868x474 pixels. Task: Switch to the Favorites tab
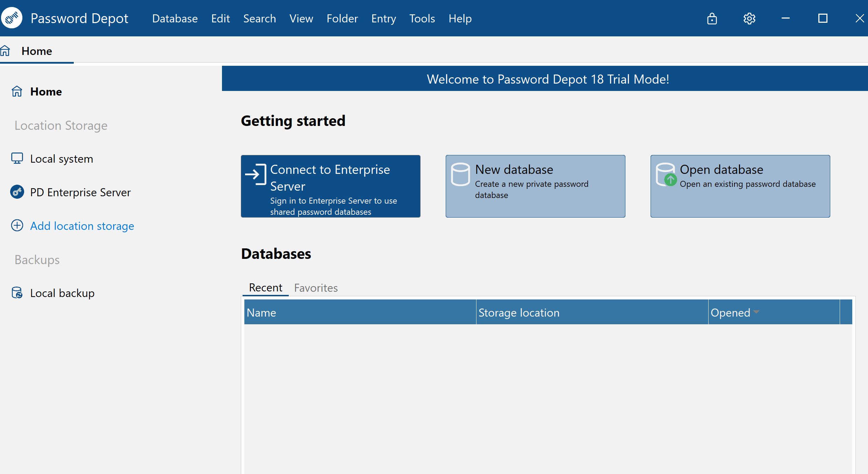pyautogui.click(x=316, y=288)
